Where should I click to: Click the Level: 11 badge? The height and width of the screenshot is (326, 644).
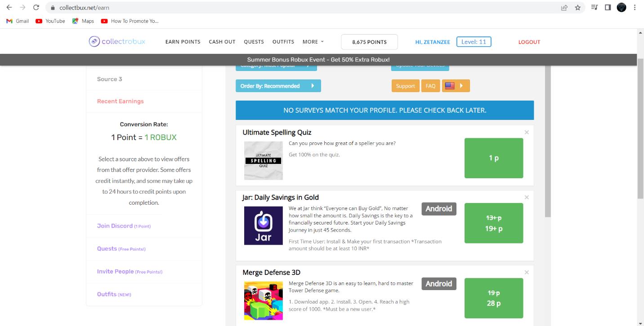[474, 42]
